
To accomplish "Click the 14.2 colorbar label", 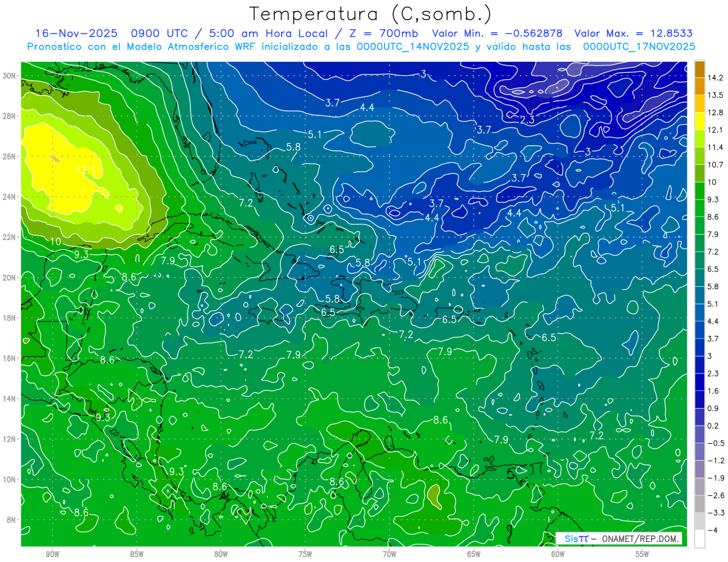I will [716, 78].
